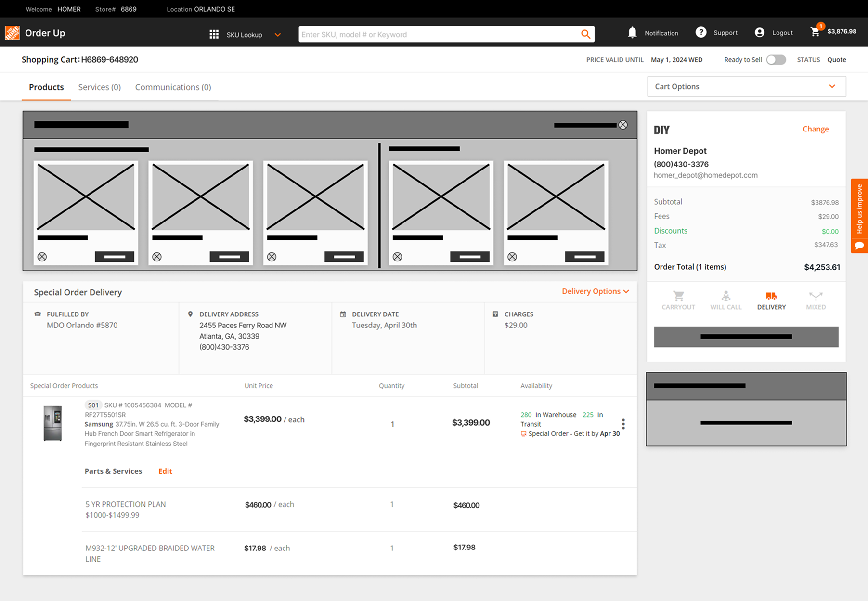Select the Mixed fulfillment icon

click(x=816, y=296)
